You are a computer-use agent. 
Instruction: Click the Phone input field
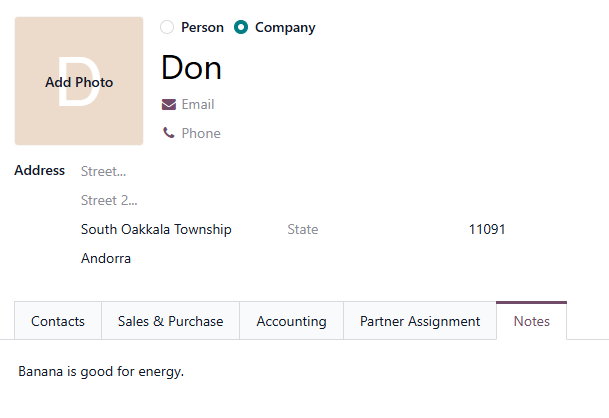click(x=380, y=133)
